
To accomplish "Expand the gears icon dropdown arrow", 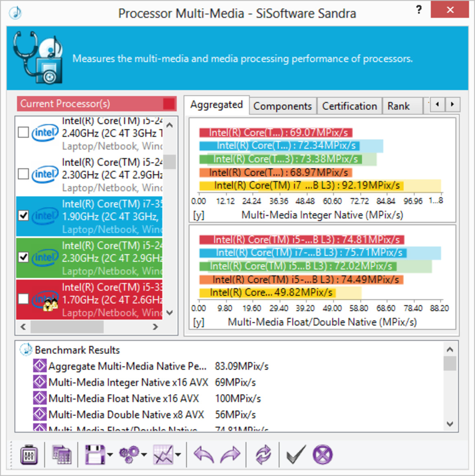I will tap(144, 454).
